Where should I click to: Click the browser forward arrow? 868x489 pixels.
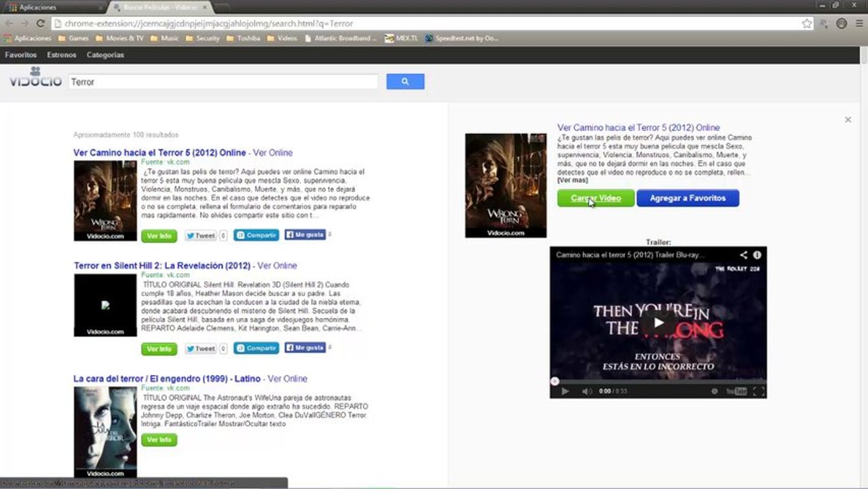click(25, 23)
